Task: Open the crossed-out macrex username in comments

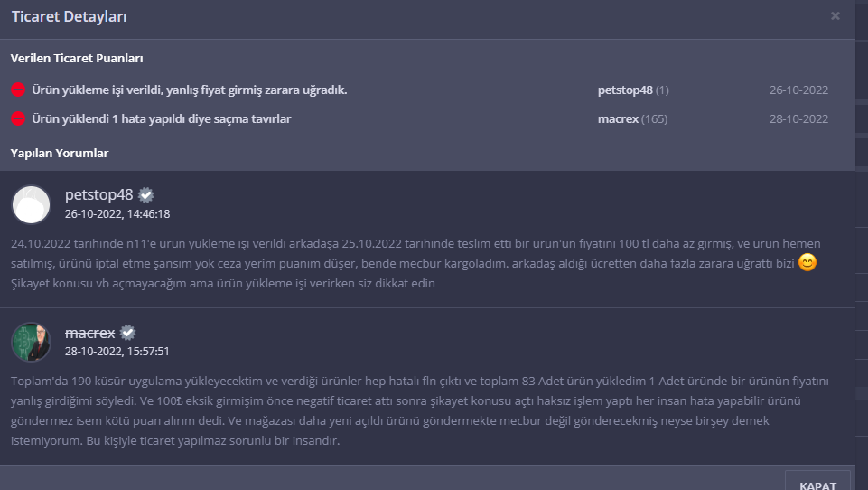Action: tap(89, 333)
